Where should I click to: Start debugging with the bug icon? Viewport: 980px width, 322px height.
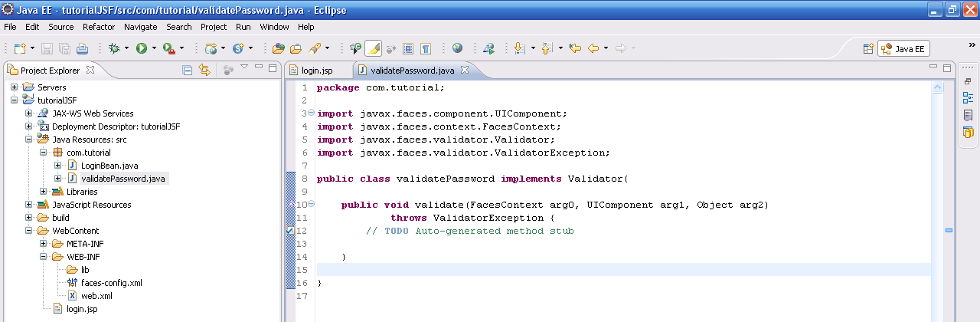[x=114, y=48]
